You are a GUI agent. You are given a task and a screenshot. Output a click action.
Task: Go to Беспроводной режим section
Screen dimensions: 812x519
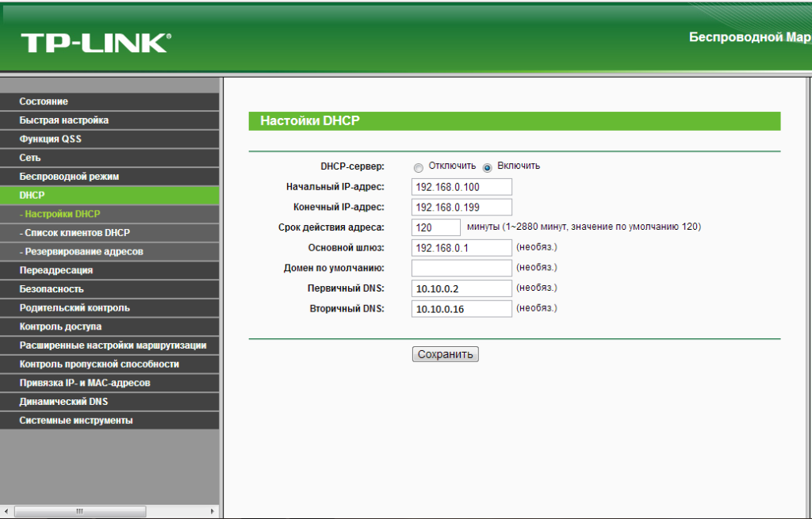click(69, 177)
